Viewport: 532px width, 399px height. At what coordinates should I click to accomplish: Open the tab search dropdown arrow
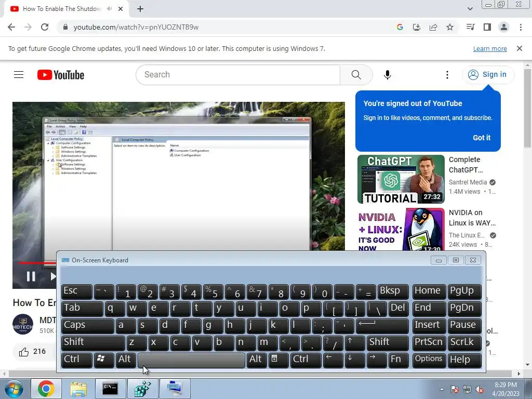coord(470,9)
